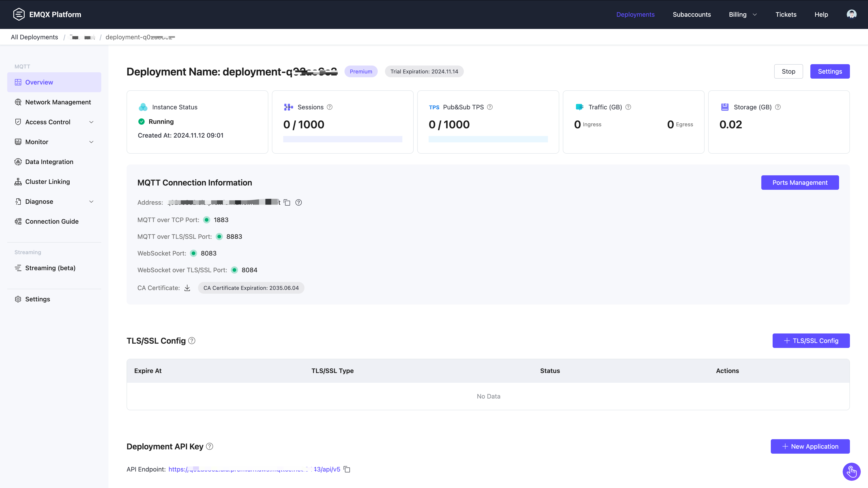This screenshot has height=488, width=868.
Task: Open Ports Management
Action: click(x=800, y=183)
